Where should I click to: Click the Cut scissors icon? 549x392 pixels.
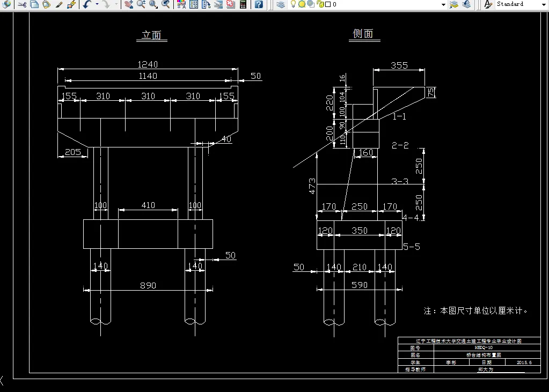(x=22, y=4)
